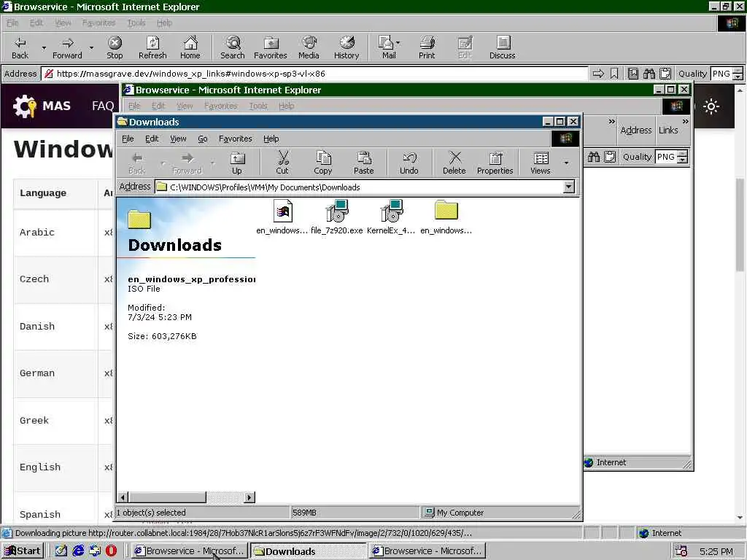Open the Help menu in Downloads window
Image resolution: width=747 pixels, height=560 pixels.
point(271,139)
